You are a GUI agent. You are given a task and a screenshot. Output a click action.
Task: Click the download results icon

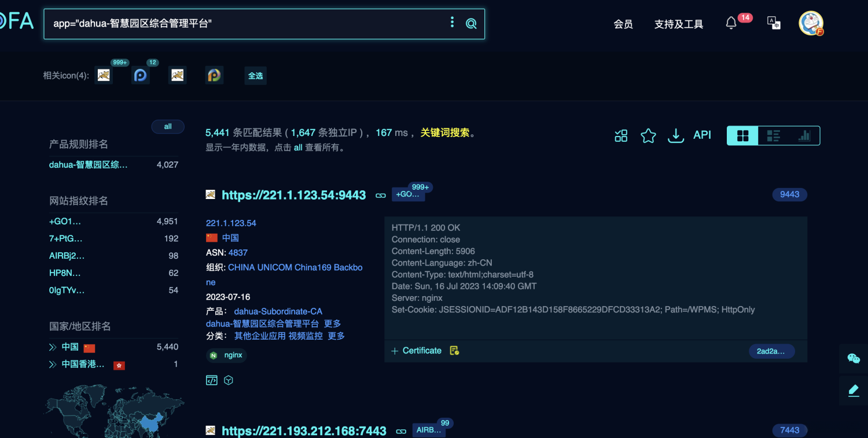tap(675, 135)
